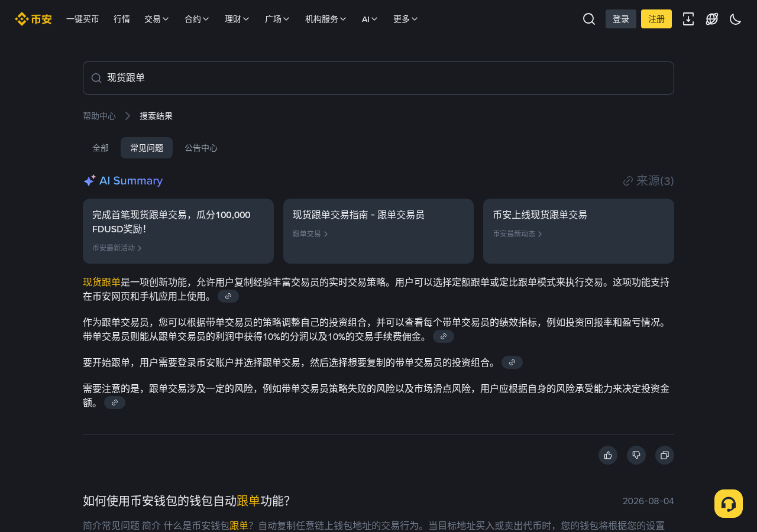The height and width of the screenshot is (532, 757).
Task: Copy the AI summary with copy icon
Action: click(x=665, y=455)
